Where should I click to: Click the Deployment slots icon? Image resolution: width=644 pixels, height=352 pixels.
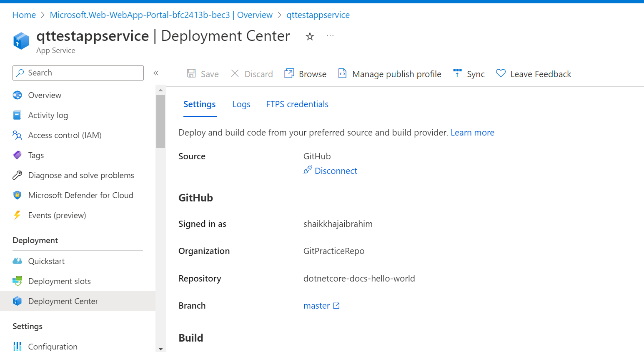pos(17,281)
